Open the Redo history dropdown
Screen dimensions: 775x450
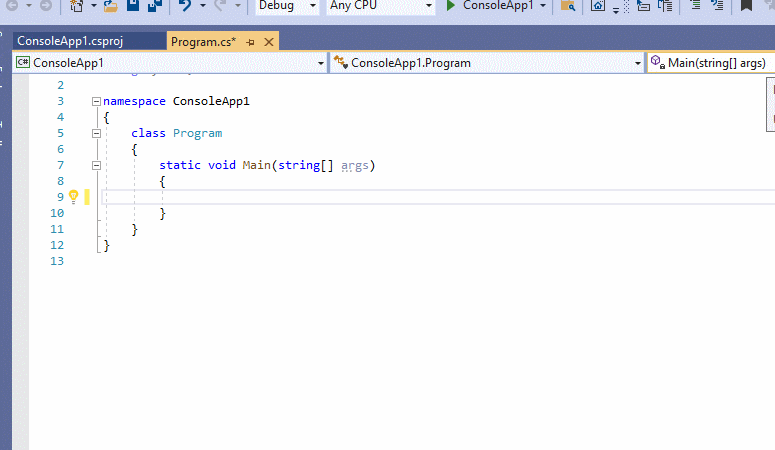point(237,6)
